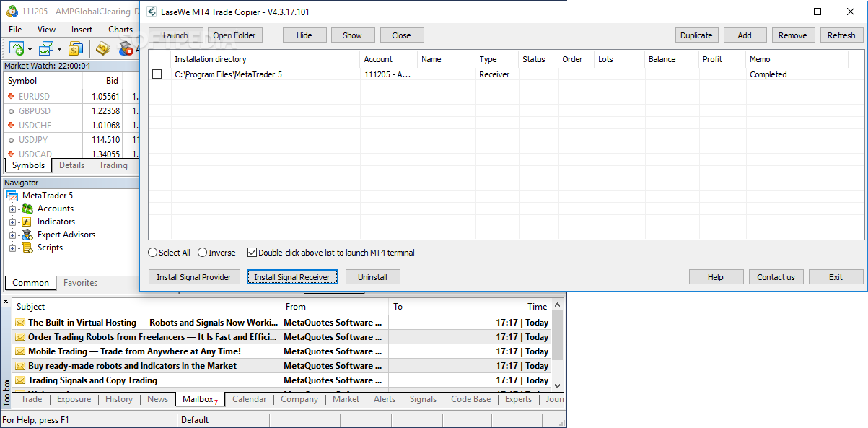Screen dimensions: 868x428
Task: Expand the Indicators node in Navigator
Action: (x=12, y=222)
